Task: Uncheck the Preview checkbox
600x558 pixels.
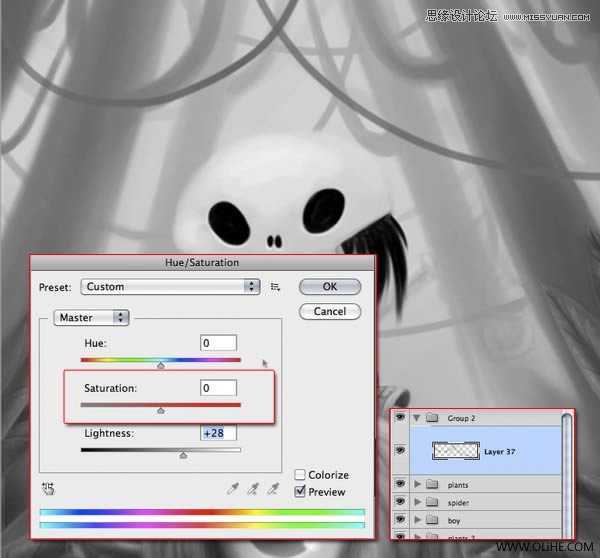Action: [300, 491]
